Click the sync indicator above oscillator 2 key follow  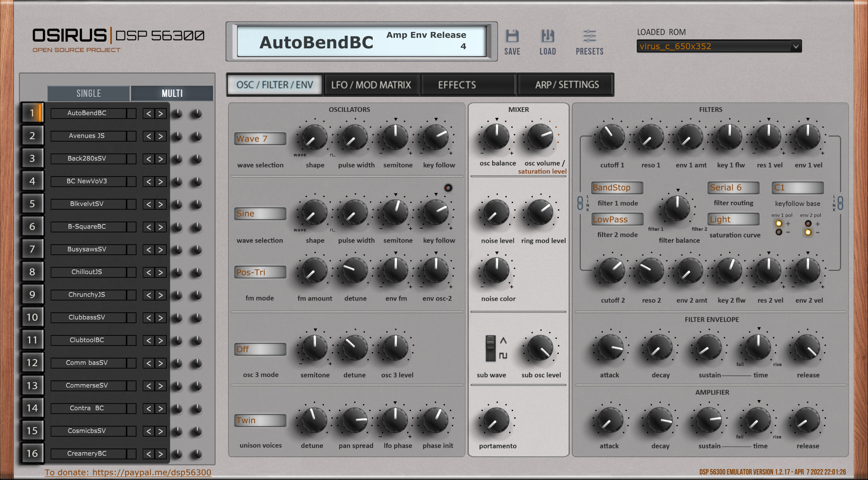(x=448, y=188)
